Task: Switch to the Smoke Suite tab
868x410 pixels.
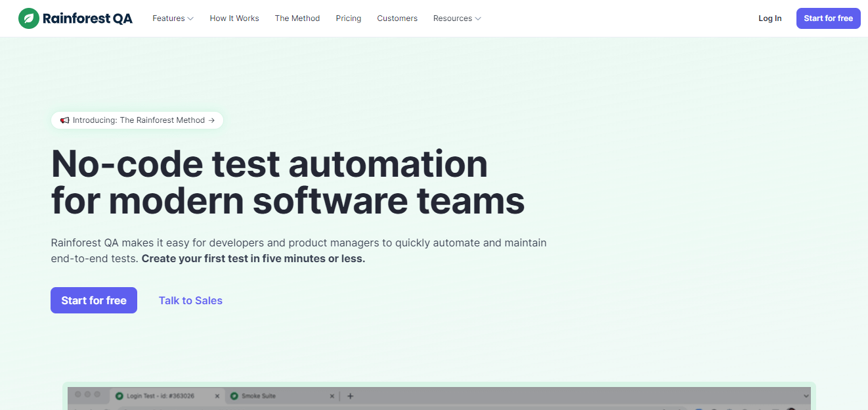Action: coord(276,396)
